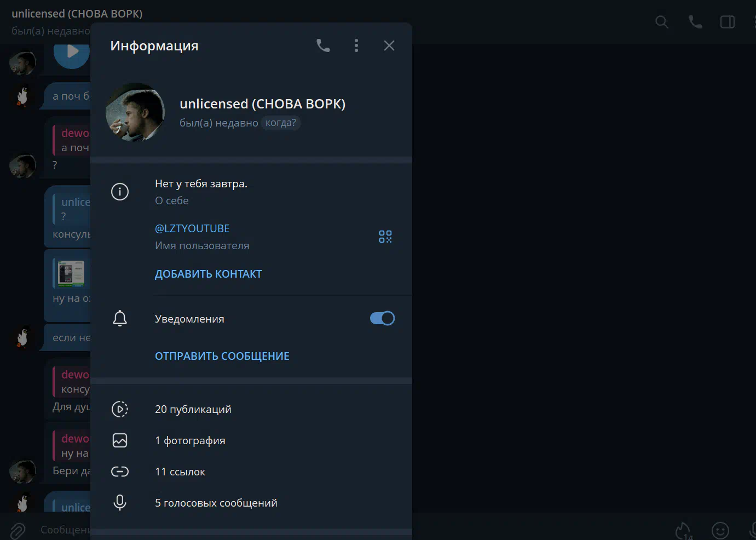Toggle the right sidebar panel icon
756x540 pixels.
(x=728, y=22)
